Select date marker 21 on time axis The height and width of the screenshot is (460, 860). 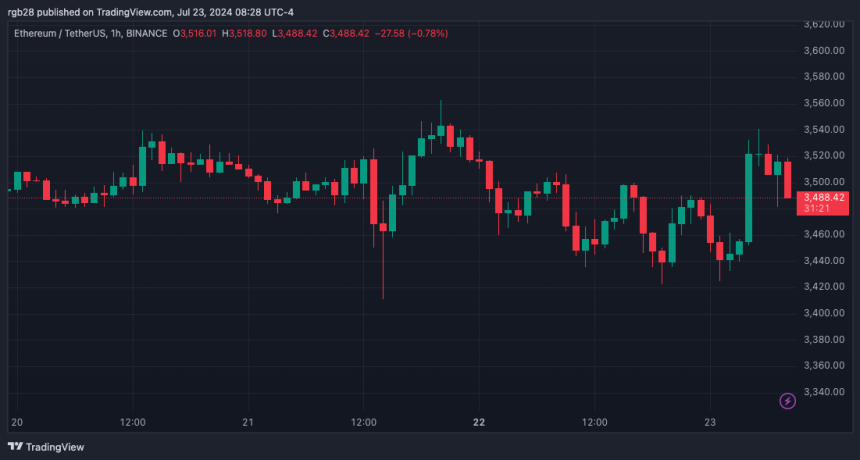coord(249,422)
